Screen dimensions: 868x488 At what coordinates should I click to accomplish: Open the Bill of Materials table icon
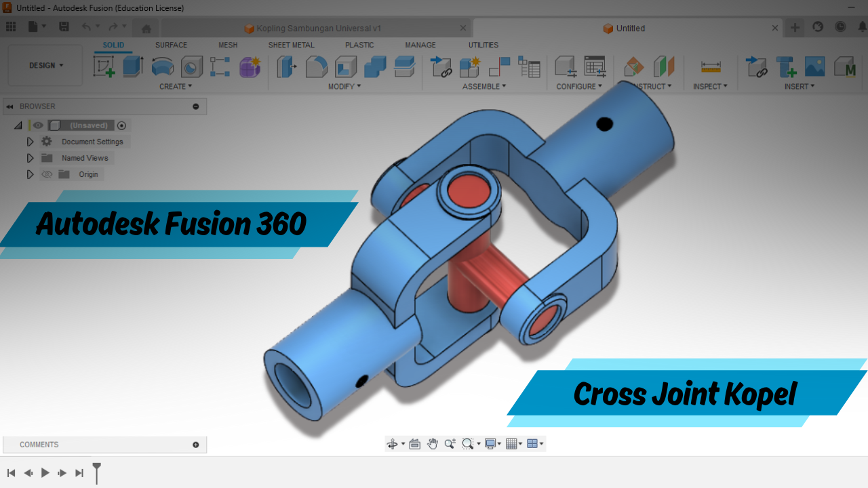529,66
